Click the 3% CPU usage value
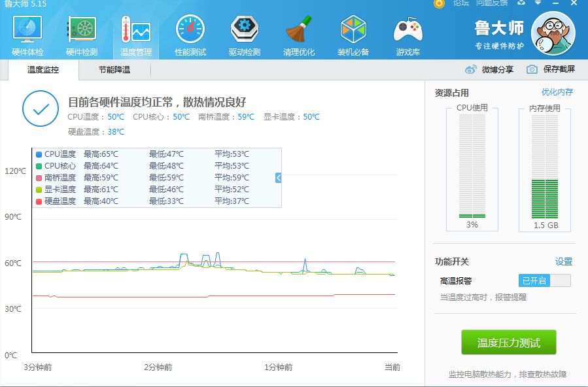The width and height of the screenshot is (588, 387). (x=472, y=225)
